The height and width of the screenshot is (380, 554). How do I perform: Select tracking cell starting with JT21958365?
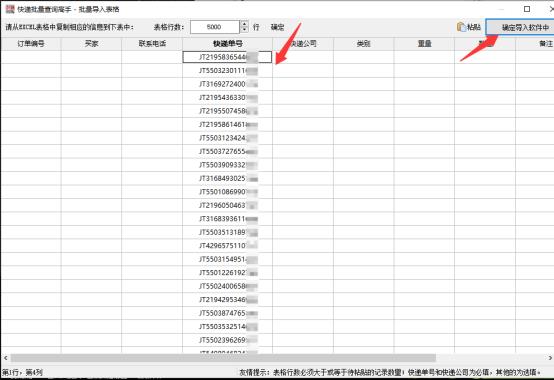click(x=227, y=57)
